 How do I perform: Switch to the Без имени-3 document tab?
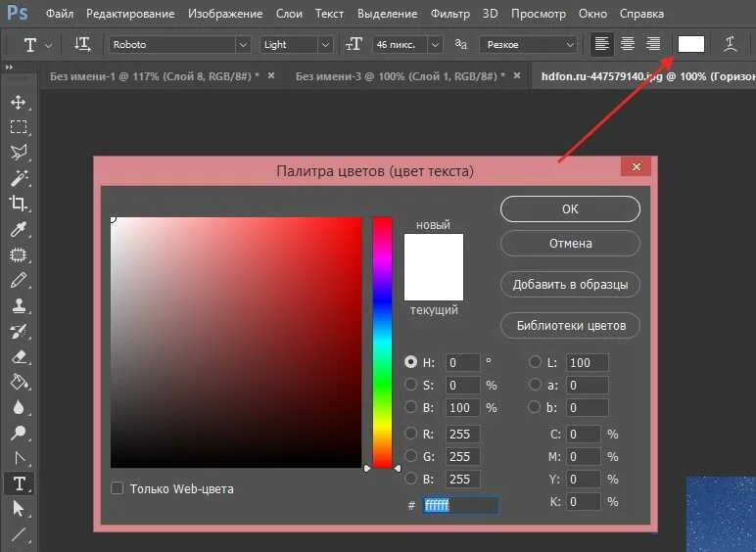[401, 76]
